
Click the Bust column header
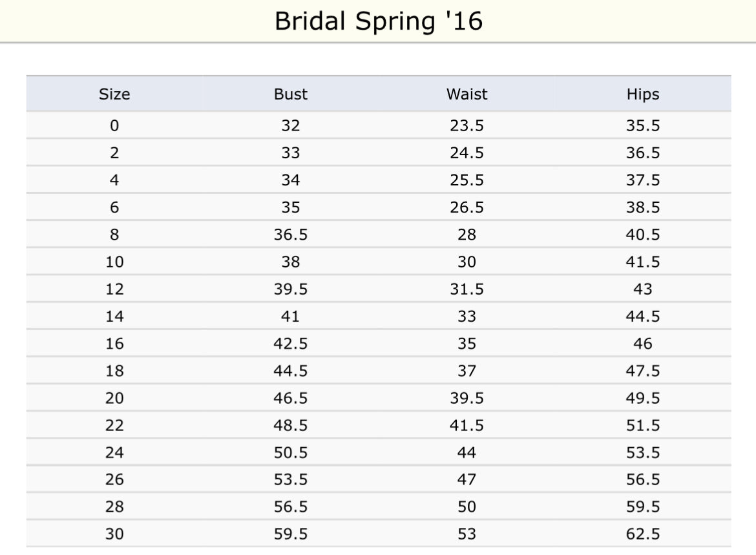(290, 94)
